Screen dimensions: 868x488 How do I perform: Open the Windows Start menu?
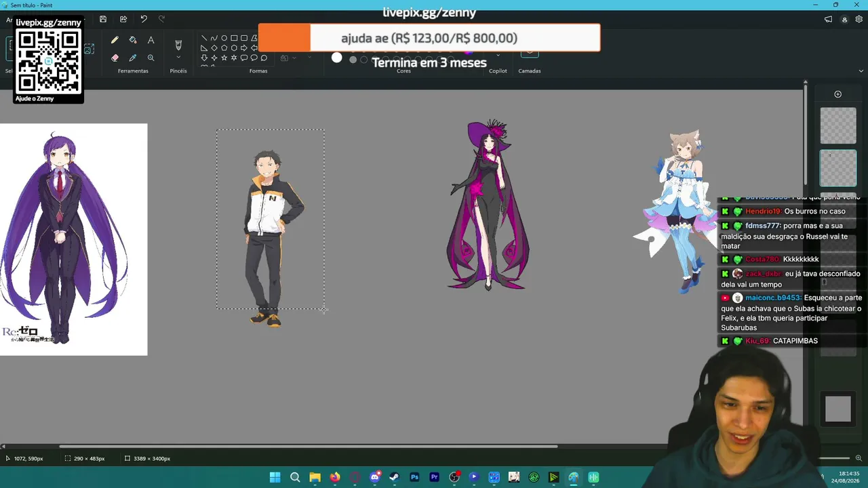(x=275, y=477)
